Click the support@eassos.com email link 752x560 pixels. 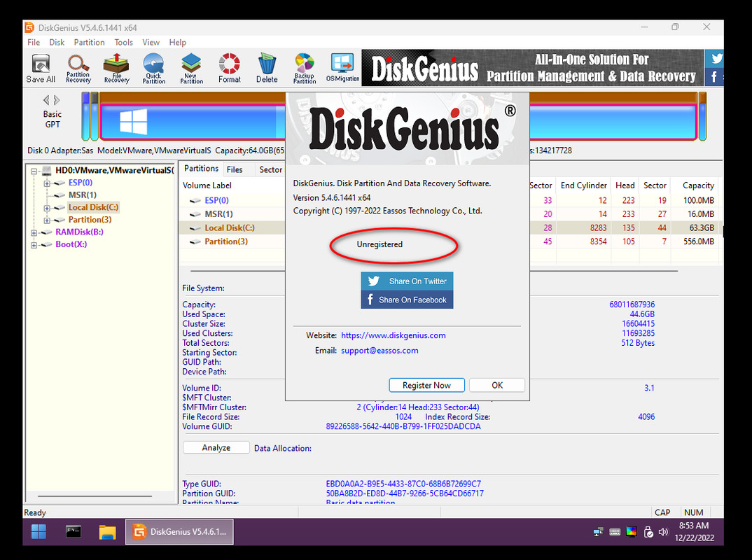coord(380,351)
